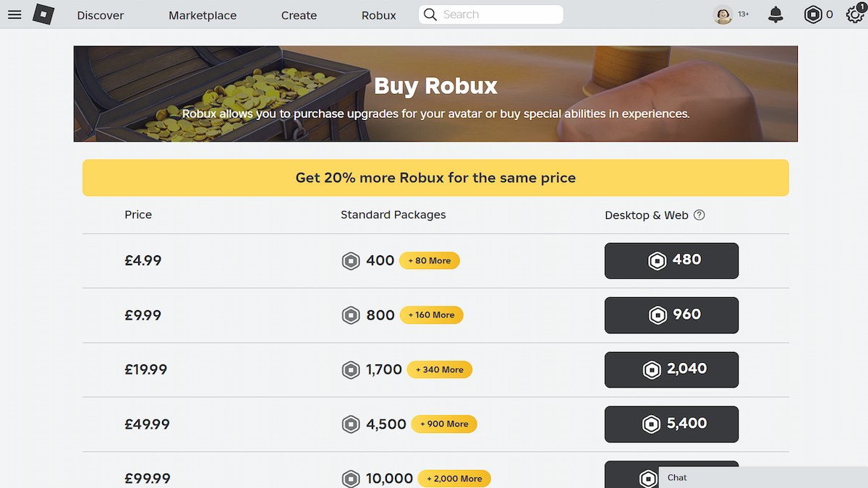Buy 960 Robux for £9.99
The height and width of the screenshot is (488, 868).
point(671,315)
